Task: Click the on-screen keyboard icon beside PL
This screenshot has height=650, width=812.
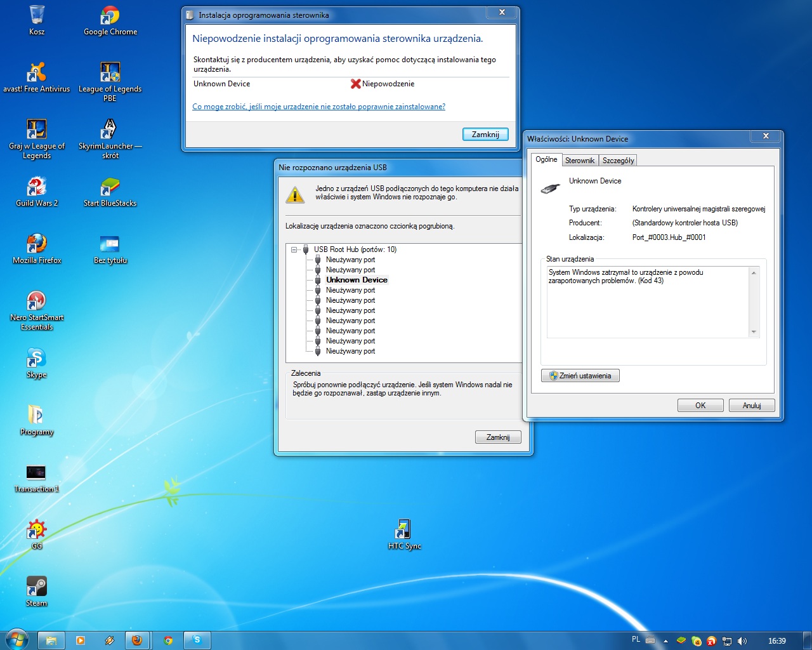Action: 650,640
